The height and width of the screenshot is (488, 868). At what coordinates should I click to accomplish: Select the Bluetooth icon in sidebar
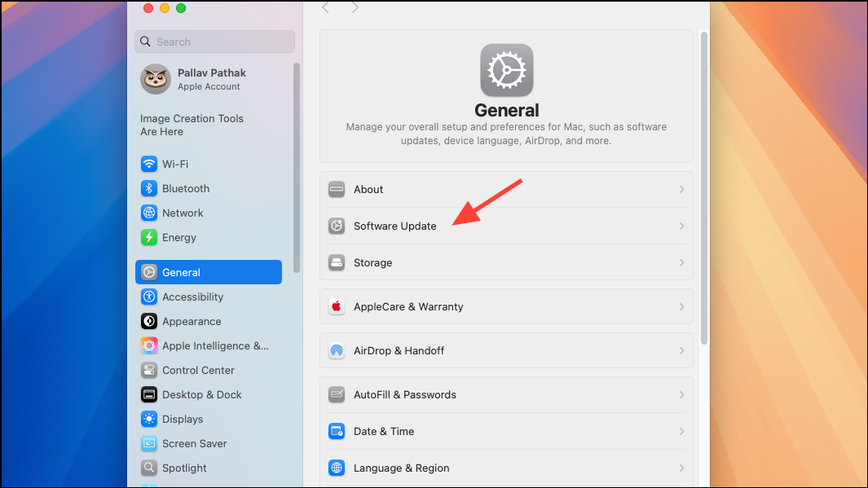(x=149, y=188)
